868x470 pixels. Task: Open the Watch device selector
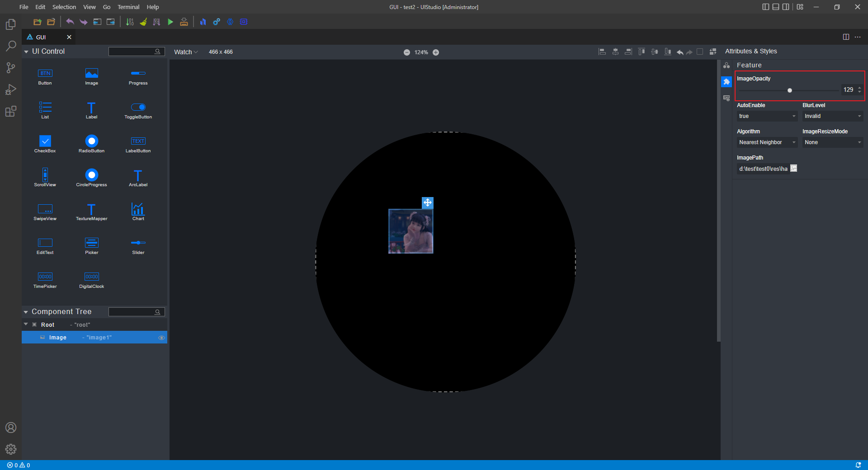186,52
